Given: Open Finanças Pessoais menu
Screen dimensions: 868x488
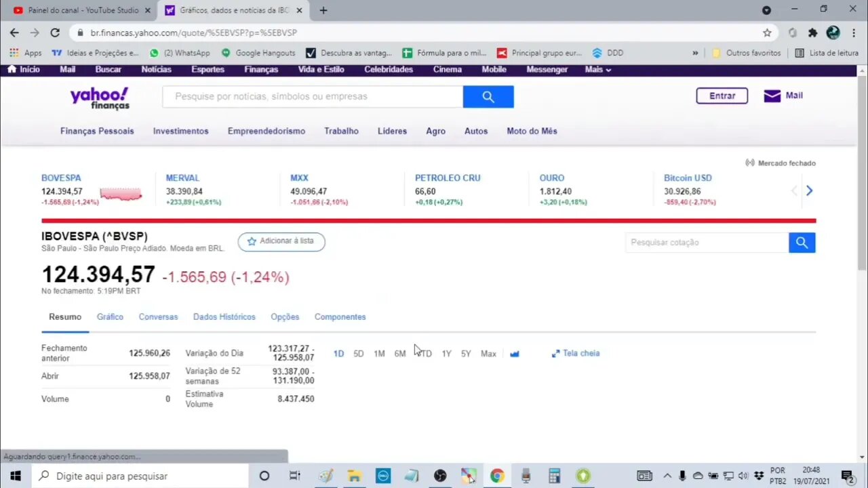Looking at the screenshot, I should click(x=97, y=131).
